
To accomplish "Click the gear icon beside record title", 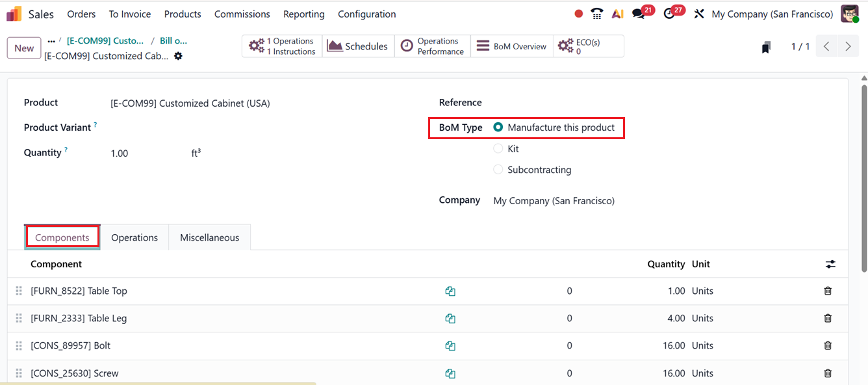I will pyautogui.click(x=178, y=56).
